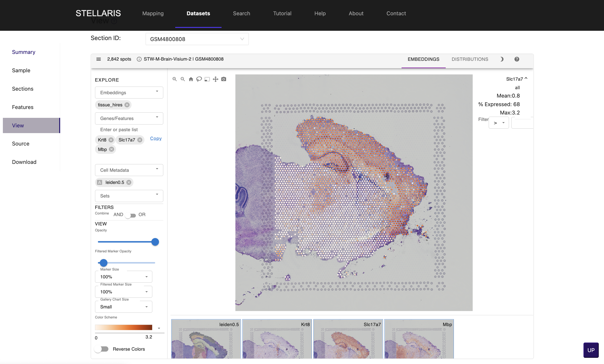Open the Marker Size dropdown
The image size is (604, 364).
point(124,276)
